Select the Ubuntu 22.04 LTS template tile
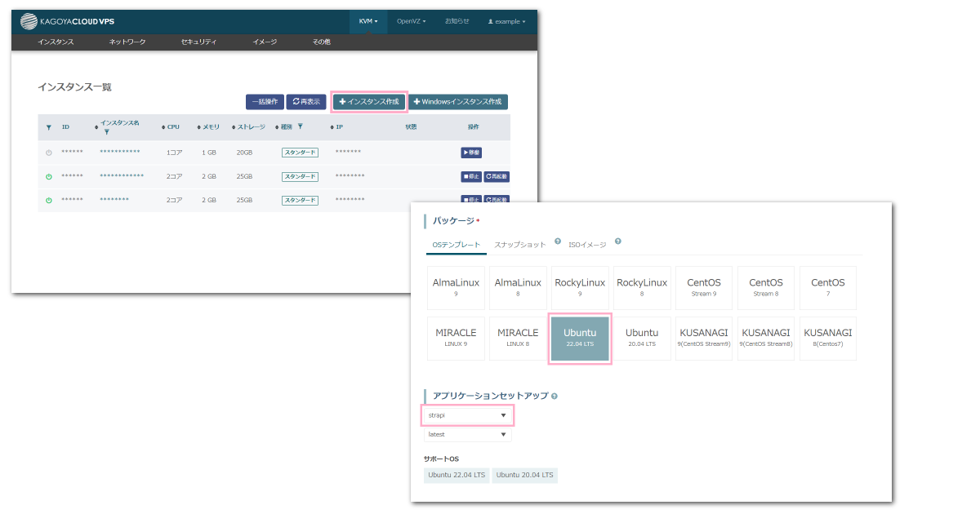This screenshot has width=980, height=514. coord(580,338)
